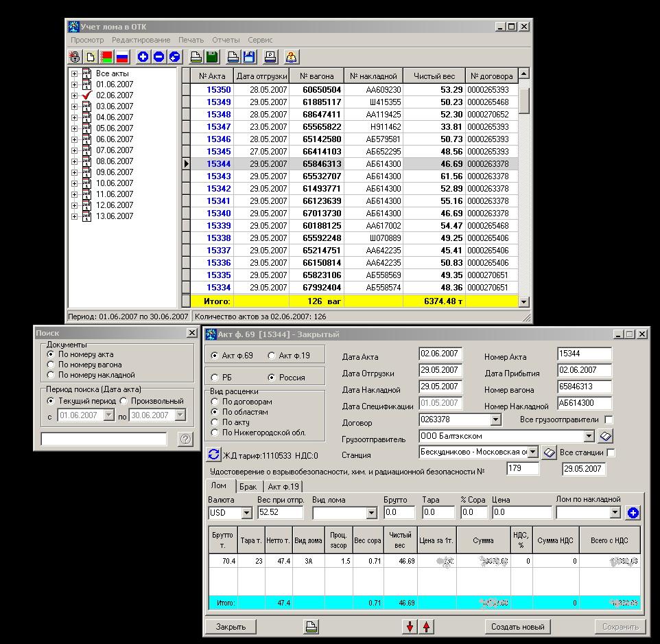The image size is (660, 644).
Task: Click the blue plus add-act toolbar icon
Action: click(143, 57)
